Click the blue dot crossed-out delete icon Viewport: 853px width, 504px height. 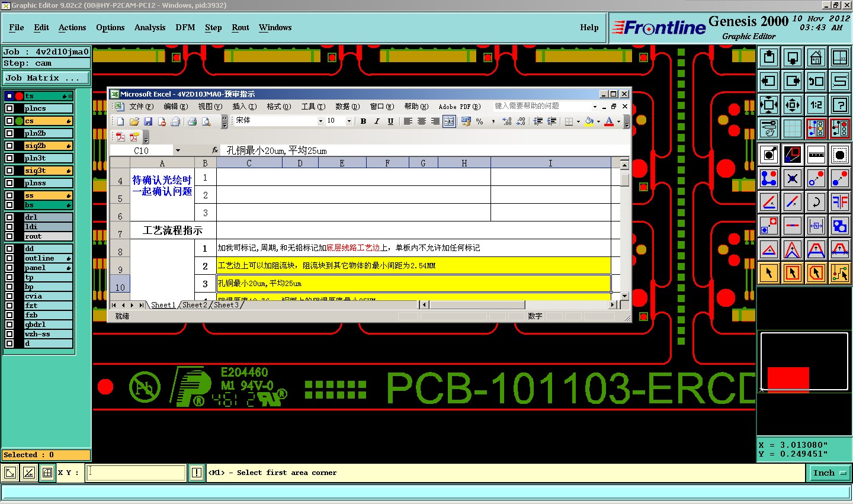click(x=793, y=178)
